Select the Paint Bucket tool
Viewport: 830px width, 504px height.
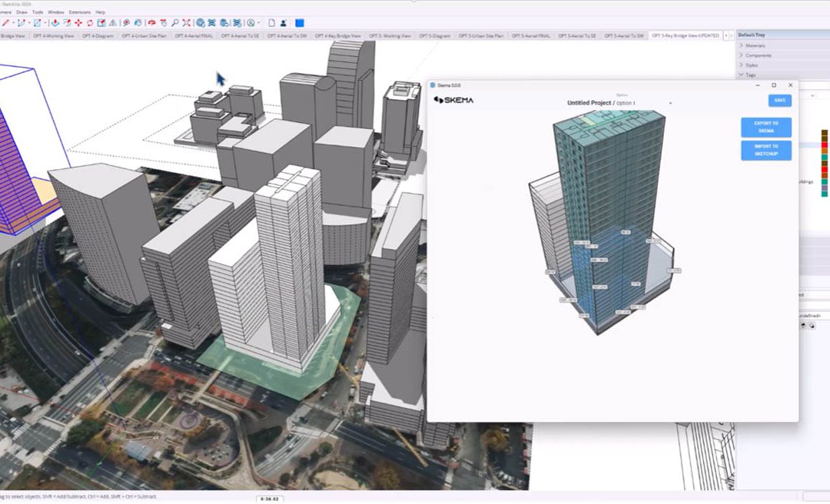click(x=138, y=23)
